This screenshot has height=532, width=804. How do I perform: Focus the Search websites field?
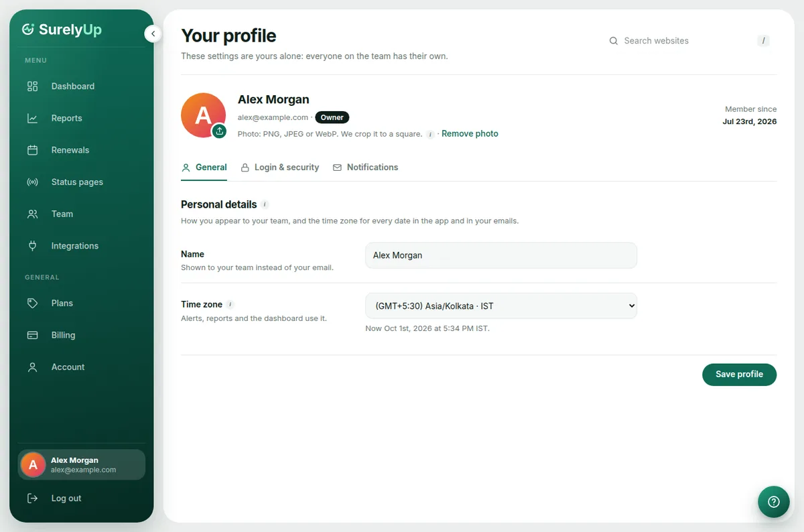[x=689, y=41]
